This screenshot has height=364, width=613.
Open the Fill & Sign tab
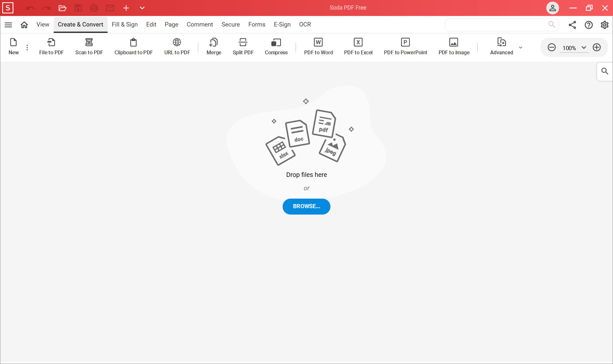tap(125, 25)
